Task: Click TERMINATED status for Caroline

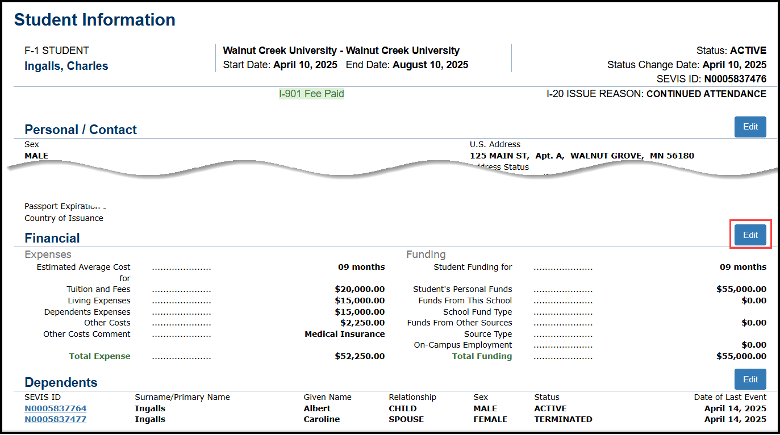Action: [563, 419]
